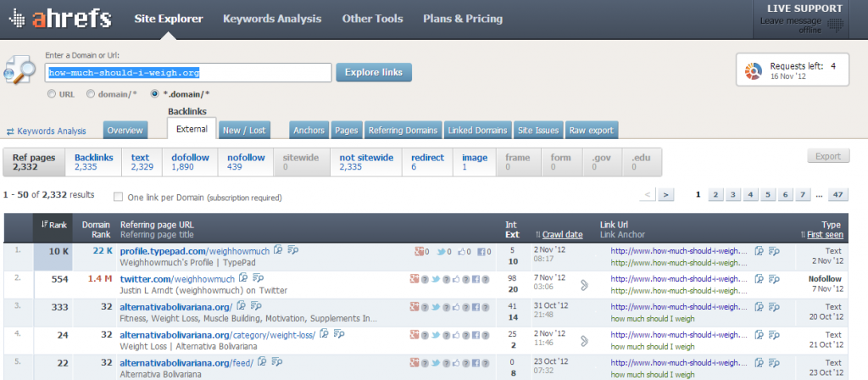The image size is (868, 380).
Task: Open Plans & Pricing page
Action: (463, 19)
